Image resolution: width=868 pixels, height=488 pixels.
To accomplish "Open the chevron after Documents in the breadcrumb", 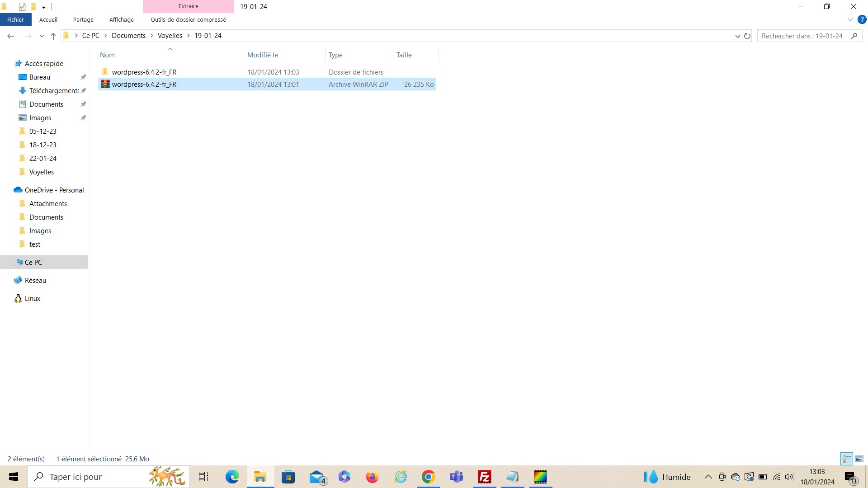I will pyautogui.click(x=152, y=36).
